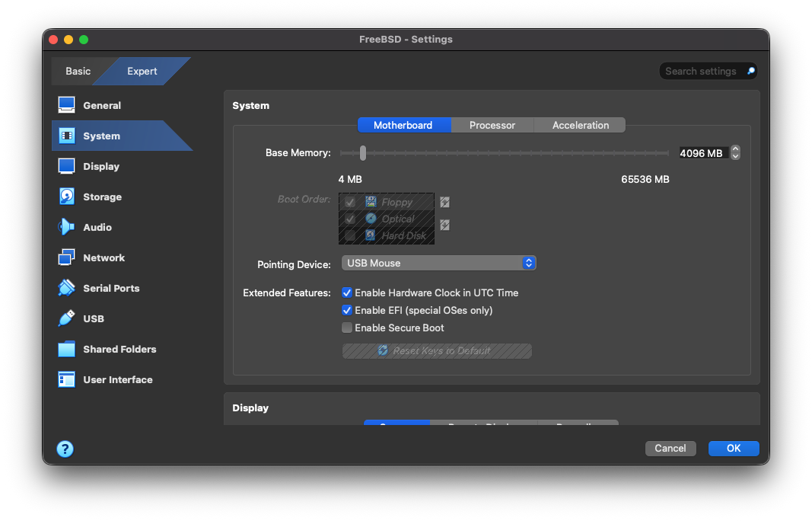Click the Display section heading
Viewport: 812px width, 521px height.
click(x=250, y=408)
